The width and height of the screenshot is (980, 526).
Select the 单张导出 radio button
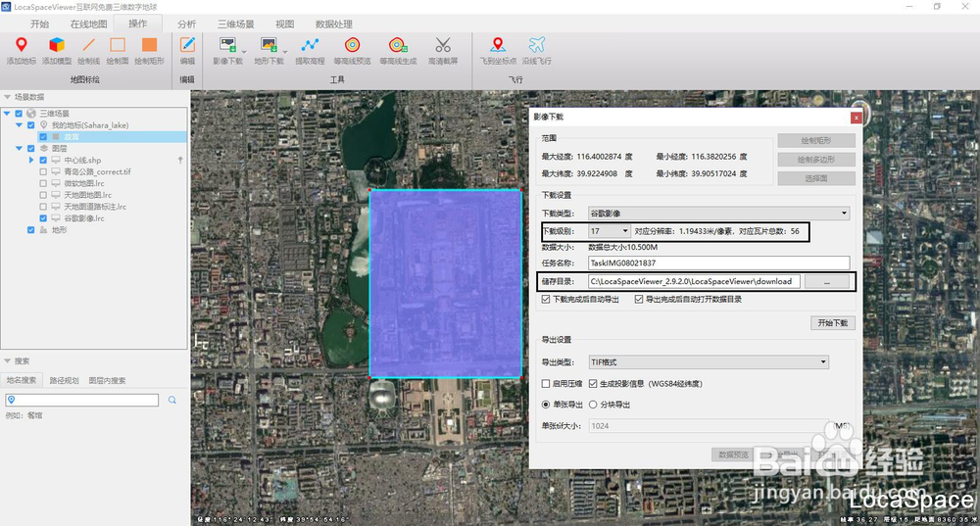[546, 405]
